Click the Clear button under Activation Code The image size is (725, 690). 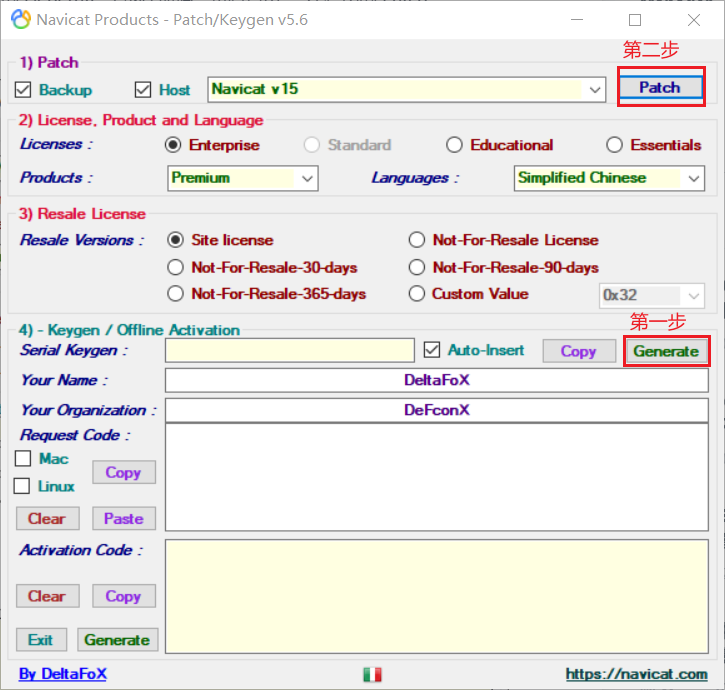coord(47,596)
